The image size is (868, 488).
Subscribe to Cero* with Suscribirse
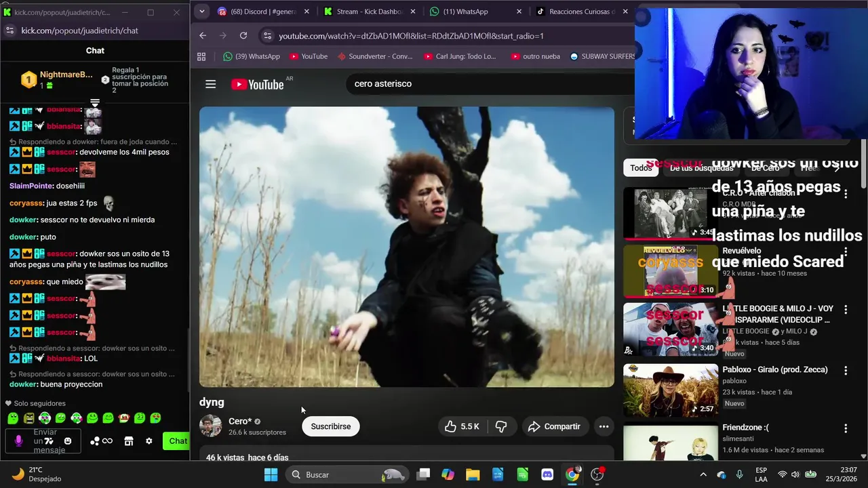click(331, 426)
